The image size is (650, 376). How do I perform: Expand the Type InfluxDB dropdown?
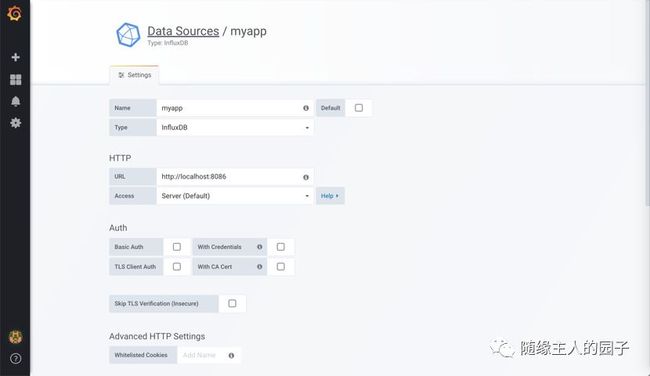(x=235, y=128)
